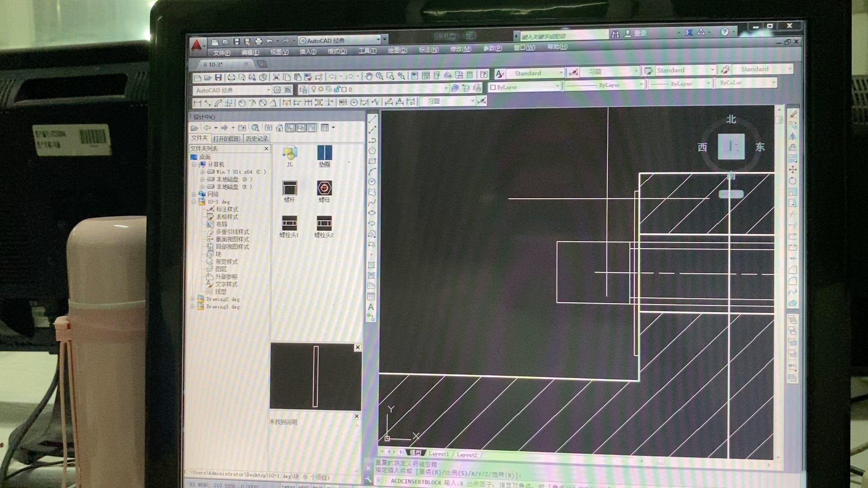This screenshot has height=488, width=868.
Task: Click 北 on the ViewCube compass
Action: pyautogui.click(x=731, y=119)
